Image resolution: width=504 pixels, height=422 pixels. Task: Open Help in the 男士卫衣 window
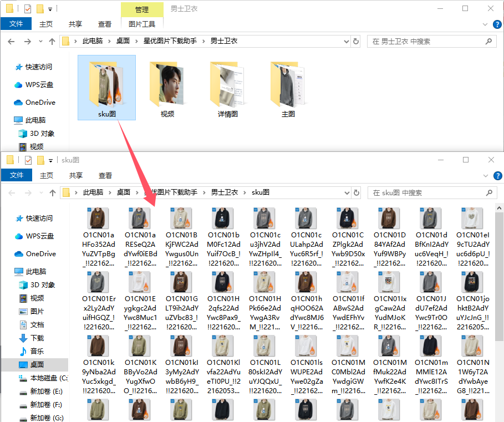[x=497, y=24]
